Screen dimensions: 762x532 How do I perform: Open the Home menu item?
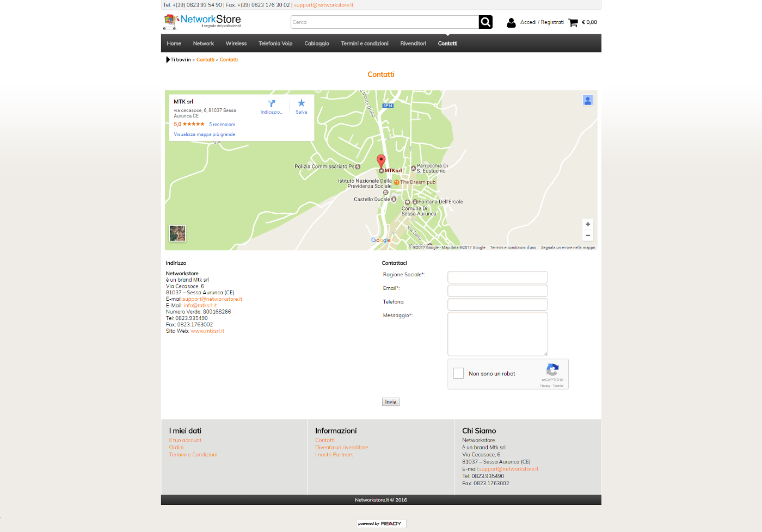(x=174, y=44)
